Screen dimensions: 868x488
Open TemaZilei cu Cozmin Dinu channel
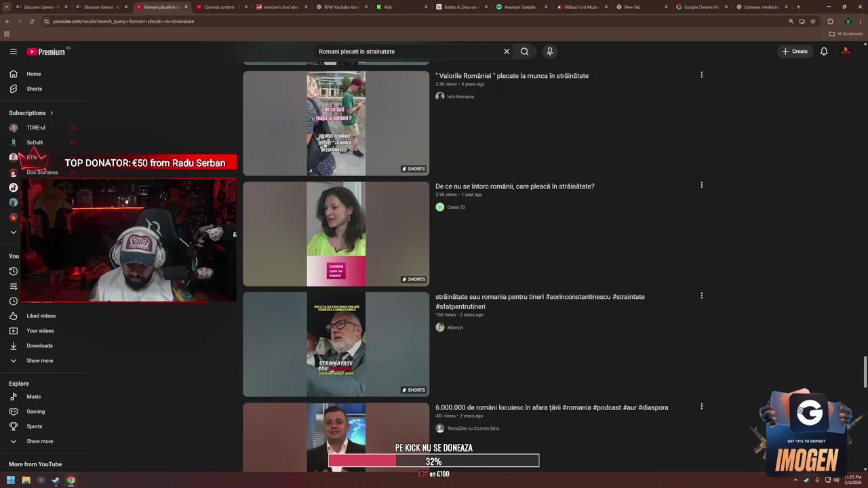473,428
